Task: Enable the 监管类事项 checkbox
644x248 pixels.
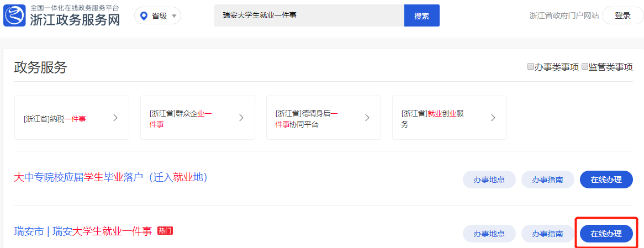Action: pos(585,66)
